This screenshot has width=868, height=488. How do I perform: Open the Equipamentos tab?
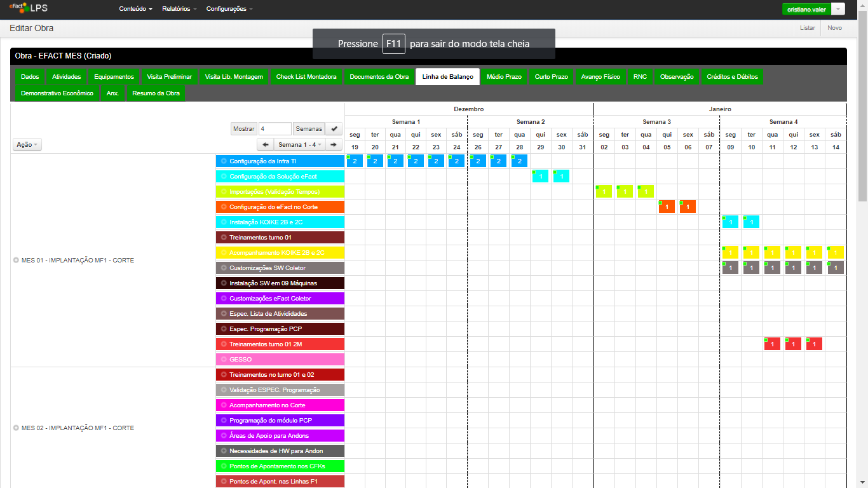(114, 77)
